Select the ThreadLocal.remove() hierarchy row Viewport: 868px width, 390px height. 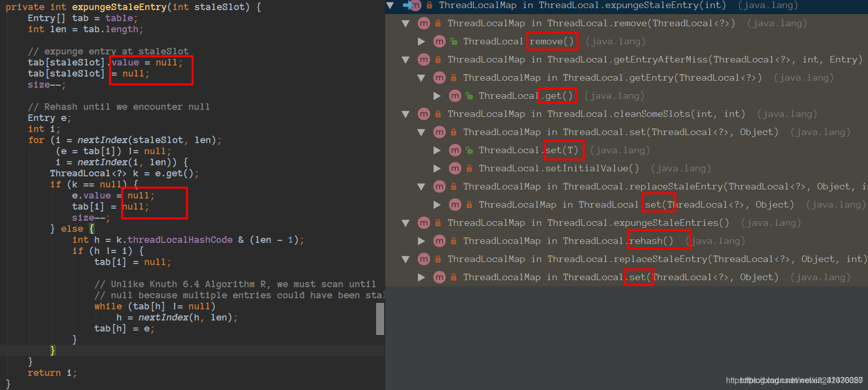626,41
